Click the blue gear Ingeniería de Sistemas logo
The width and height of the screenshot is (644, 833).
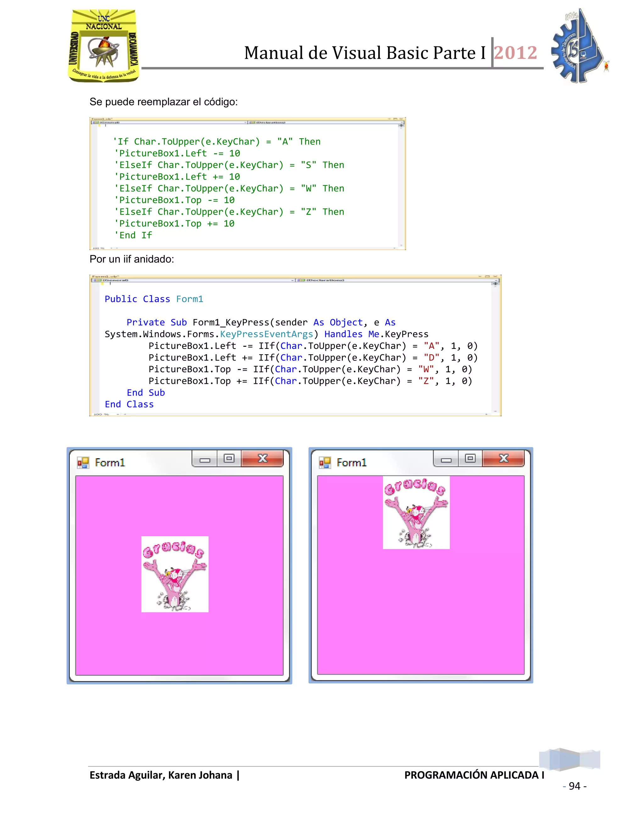(x=580, y=46)
